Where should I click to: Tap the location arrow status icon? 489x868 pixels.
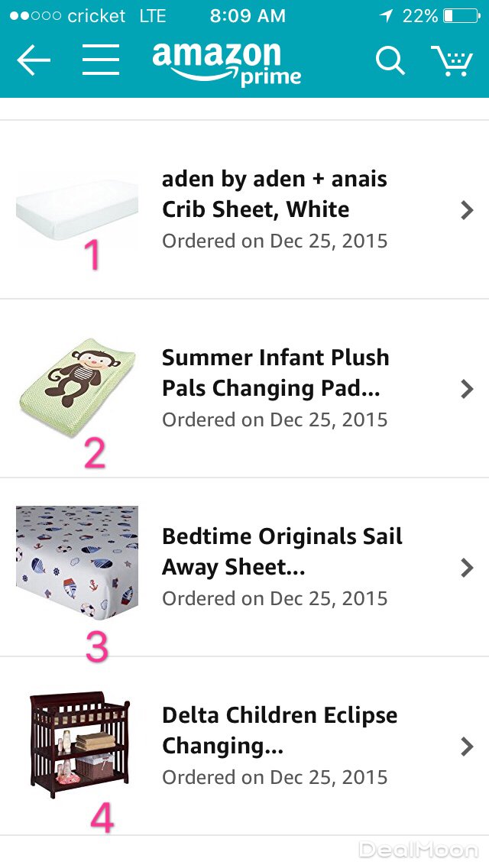387,16
